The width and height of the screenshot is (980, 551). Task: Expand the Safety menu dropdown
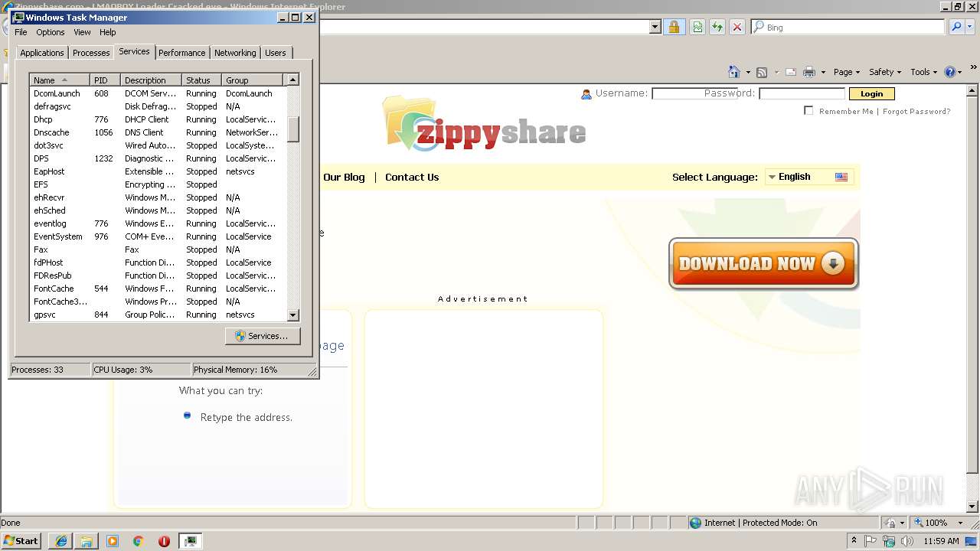pos(885,72)
